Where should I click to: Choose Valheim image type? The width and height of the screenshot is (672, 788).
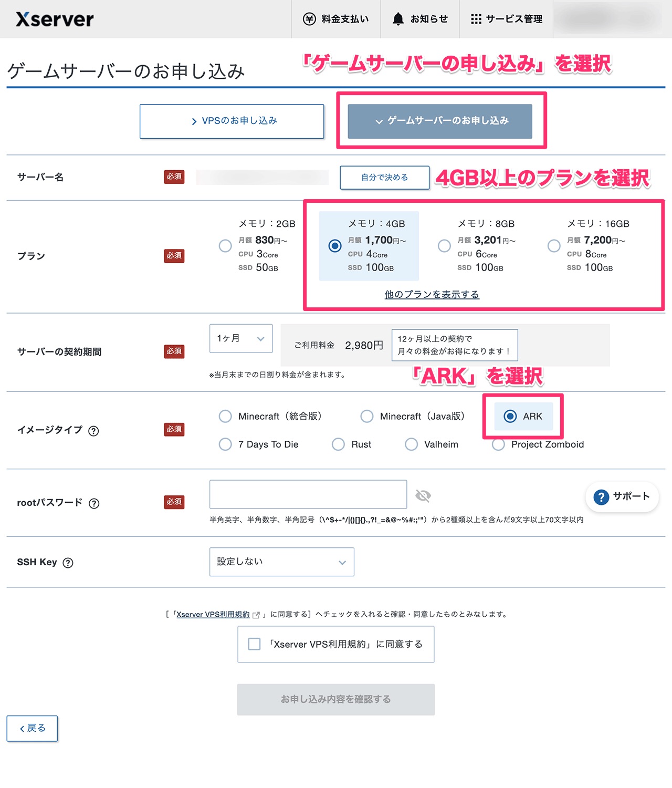(411, 444)
